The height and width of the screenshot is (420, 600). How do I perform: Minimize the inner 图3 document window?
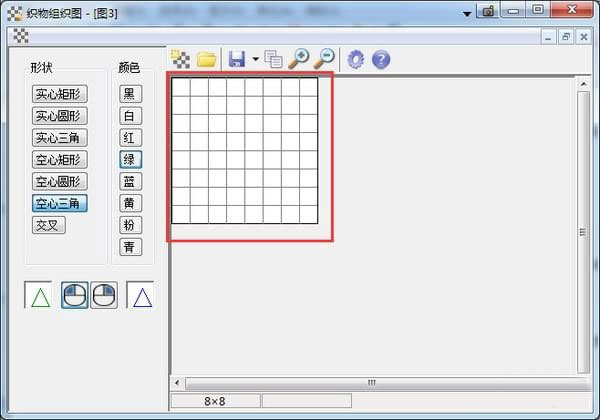tap(548, 37)
